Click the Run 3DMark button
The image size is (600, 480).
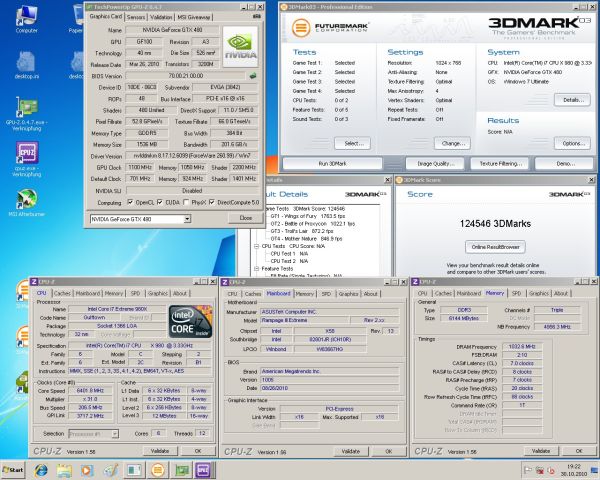click(x=332, y=163)
